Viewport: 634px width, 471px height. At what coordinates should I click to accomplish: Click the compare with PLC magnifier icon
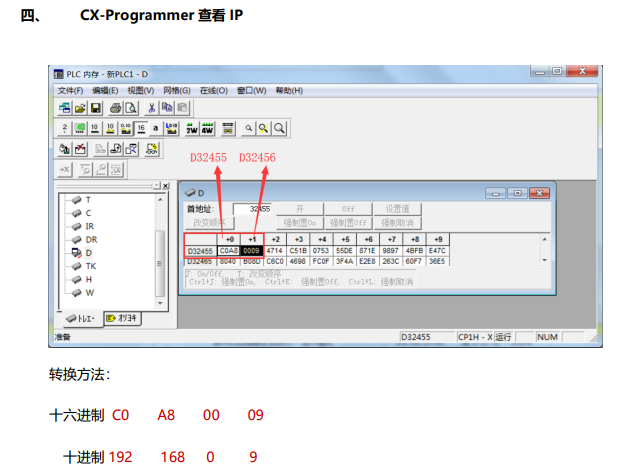pos(131,149)
